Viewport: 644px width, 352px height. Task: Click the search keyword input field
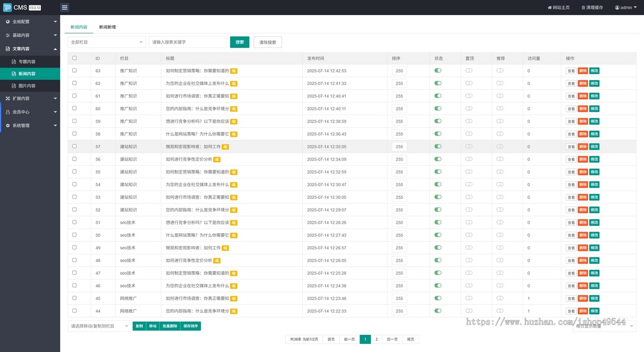(x=188, y=42)
